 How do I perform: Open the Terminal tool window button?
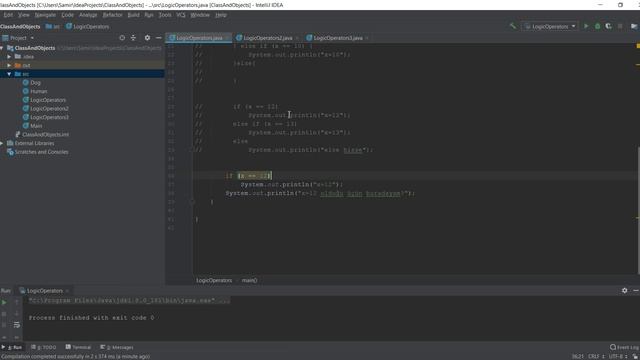[78, 347]
